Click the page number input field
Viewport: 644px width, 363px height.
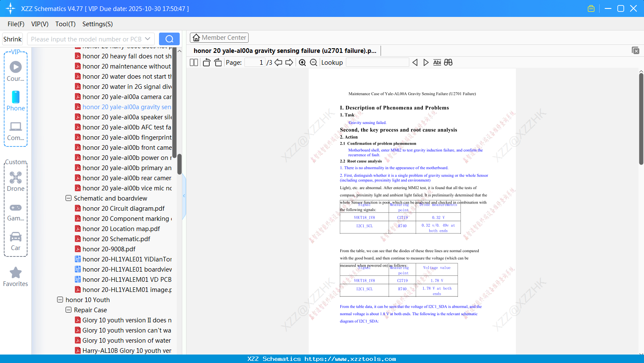(x=255, y=63)
